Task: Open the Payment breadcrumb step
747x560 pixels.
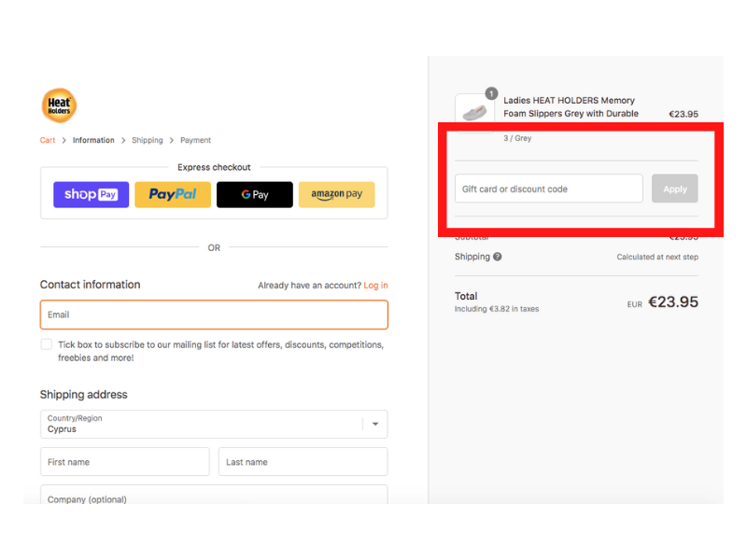Action: (195, 141)
